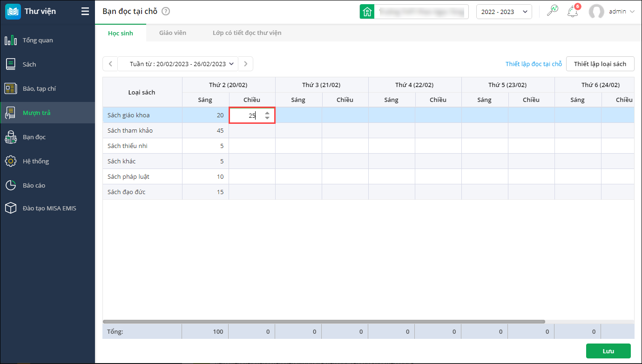
Task: Decrease the value 25 with the down arrow
Action: pos(267,118)
